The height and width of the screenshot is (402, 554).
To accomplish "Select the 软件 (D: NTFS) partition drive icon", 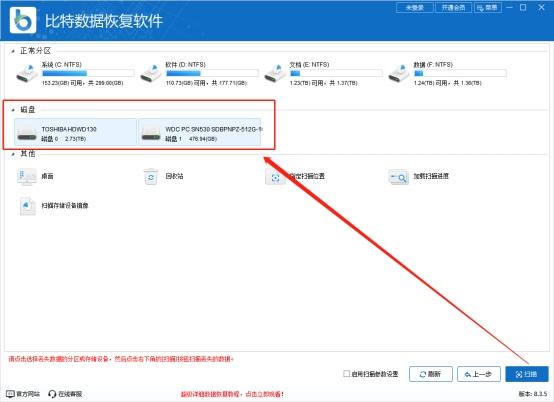I will tap(151, 73).
